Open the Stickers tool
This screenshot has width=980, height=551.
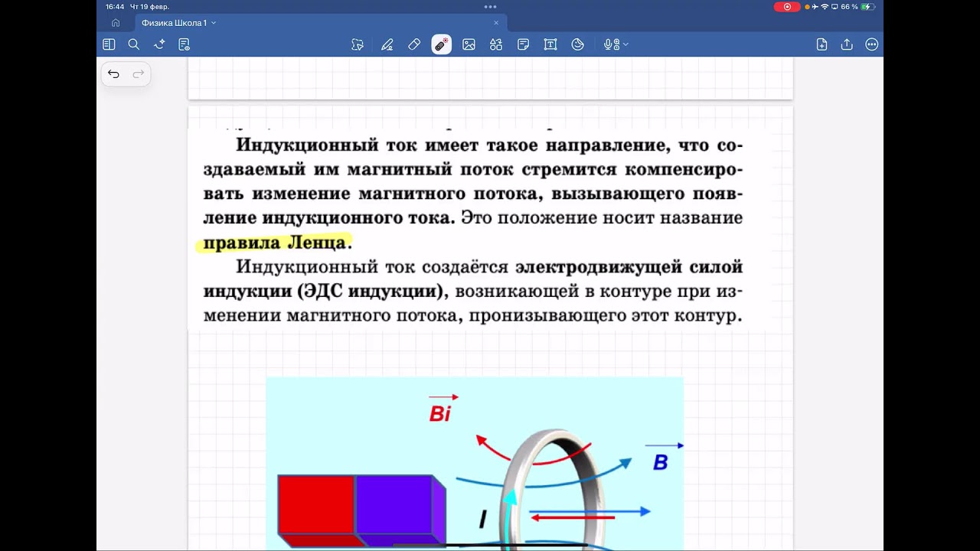578,44
